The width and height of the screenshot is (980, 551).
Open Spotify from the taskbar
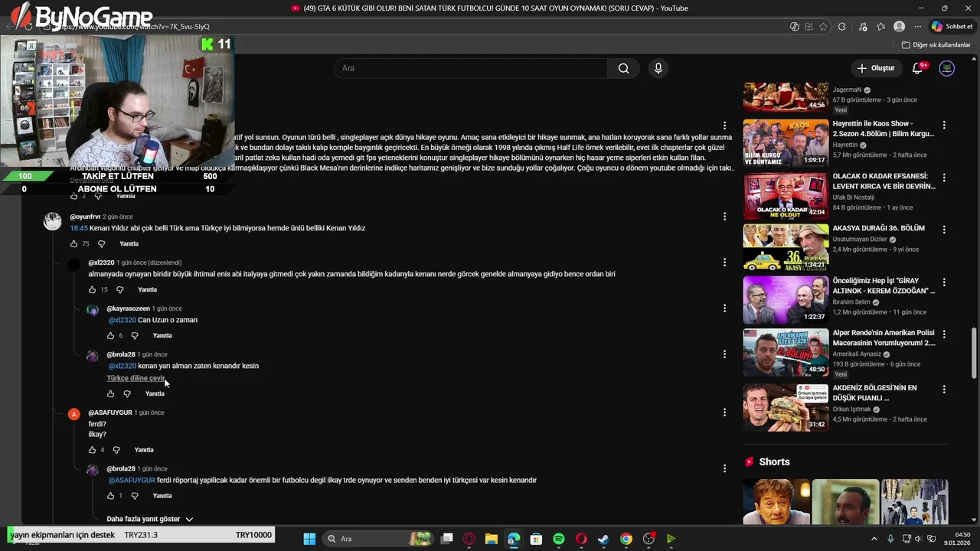click(x=559, y=539)
